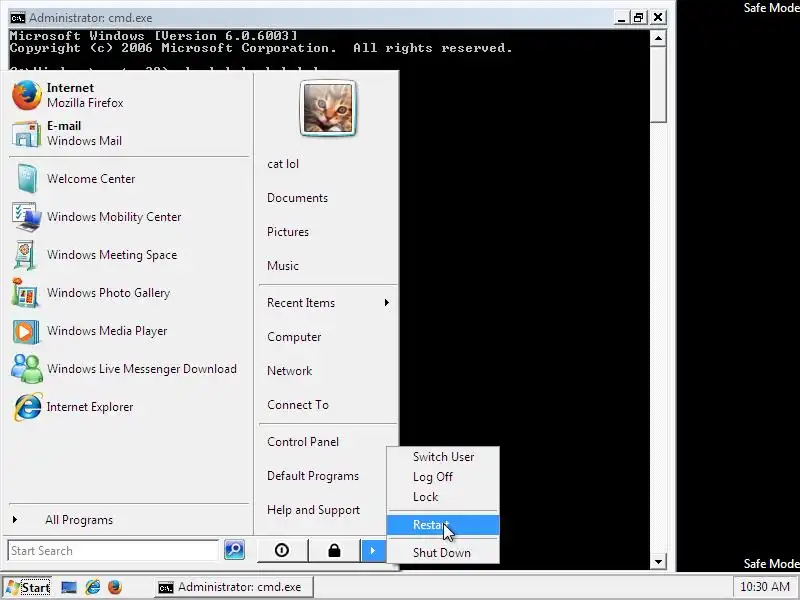Click Firefox quick launch icon
Viewport: 800px width, 600px height.
115,587
